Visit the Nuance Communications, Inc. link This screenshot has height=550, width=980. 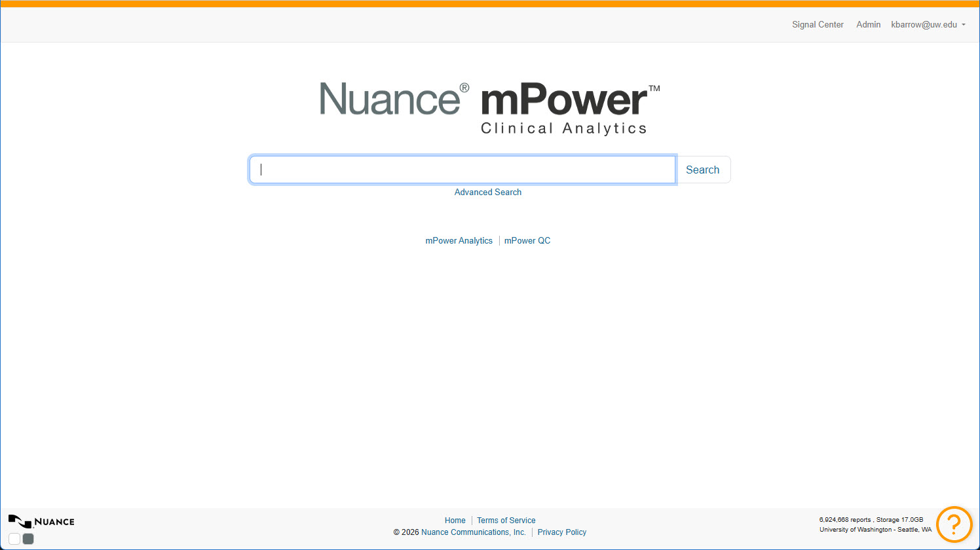pyautogui.click(x=474, y=532)
